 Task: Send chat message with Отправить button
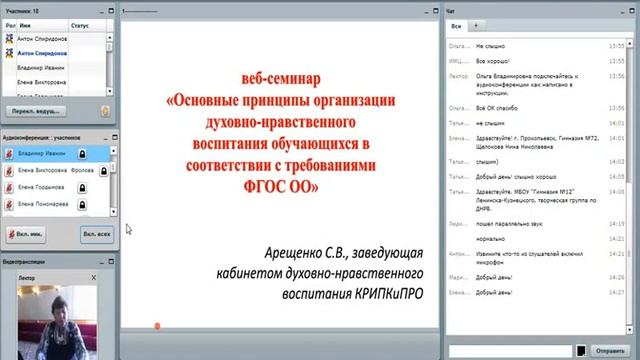(x=610, y=351)
